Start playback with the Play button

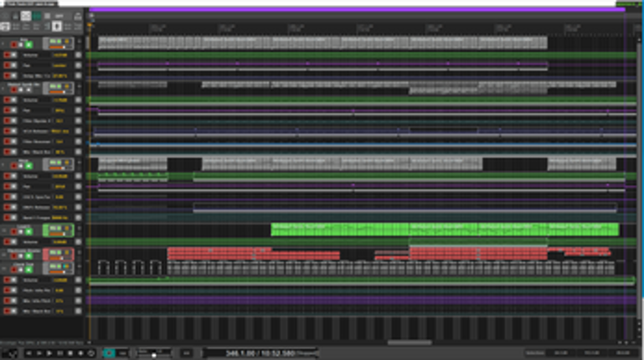click(x=49, y=353)
